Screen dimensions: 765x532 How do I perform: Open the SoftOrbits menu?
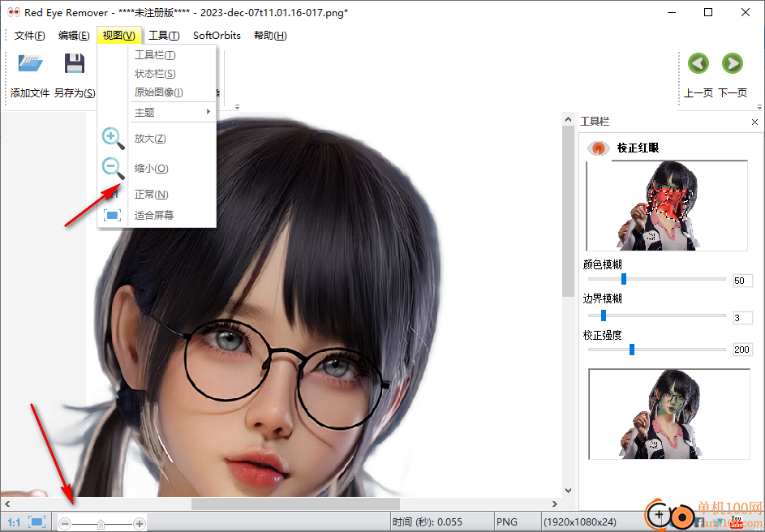click(217, 36)
